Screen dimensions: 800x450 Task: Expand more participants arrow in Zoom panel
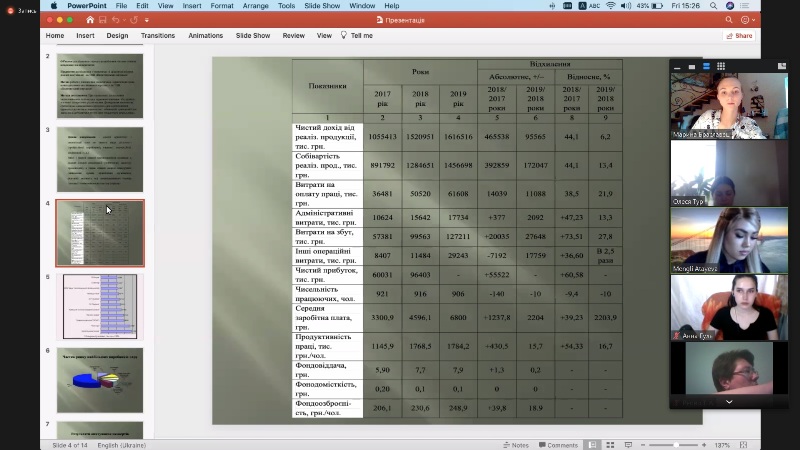[729, 402]
